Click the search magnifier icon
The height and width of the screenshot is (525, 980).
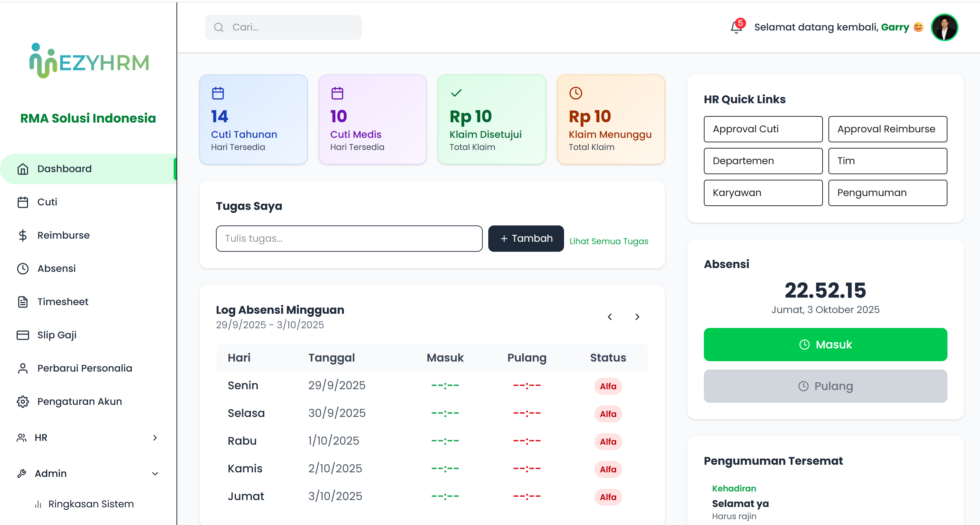click(218, 27)
